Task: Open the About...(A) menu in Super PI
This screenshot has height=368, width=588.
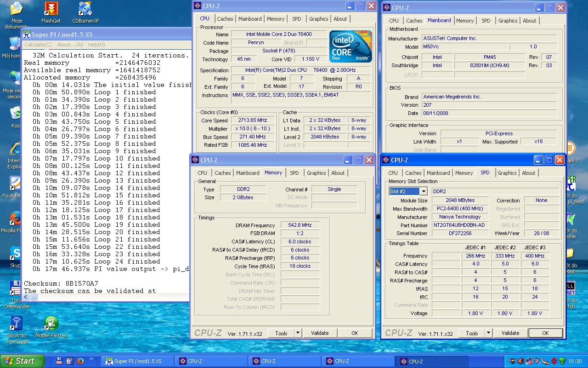Action: click(70, 45)
